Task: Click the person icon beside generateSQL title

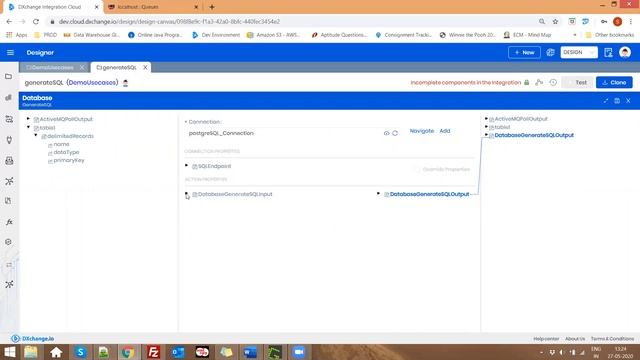Action: pos(126,83)
